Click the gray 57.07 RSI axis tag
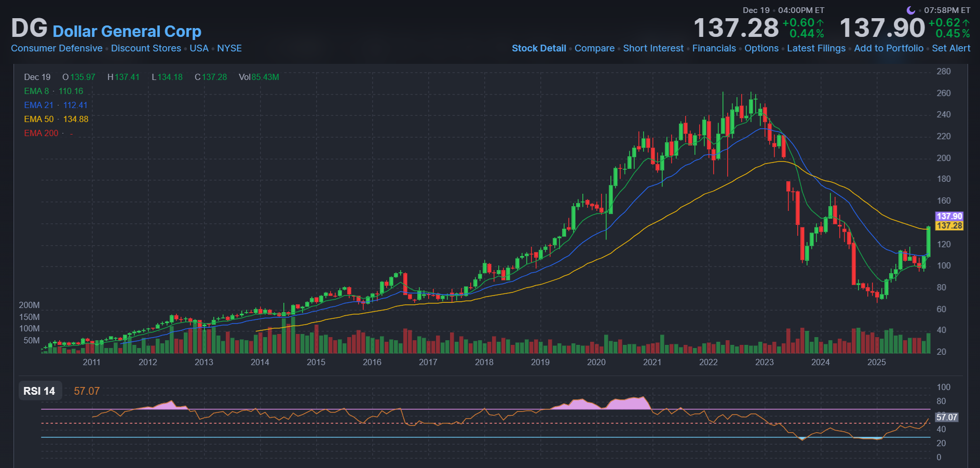This screenshot has height=468, width=980. pos(947,417)
